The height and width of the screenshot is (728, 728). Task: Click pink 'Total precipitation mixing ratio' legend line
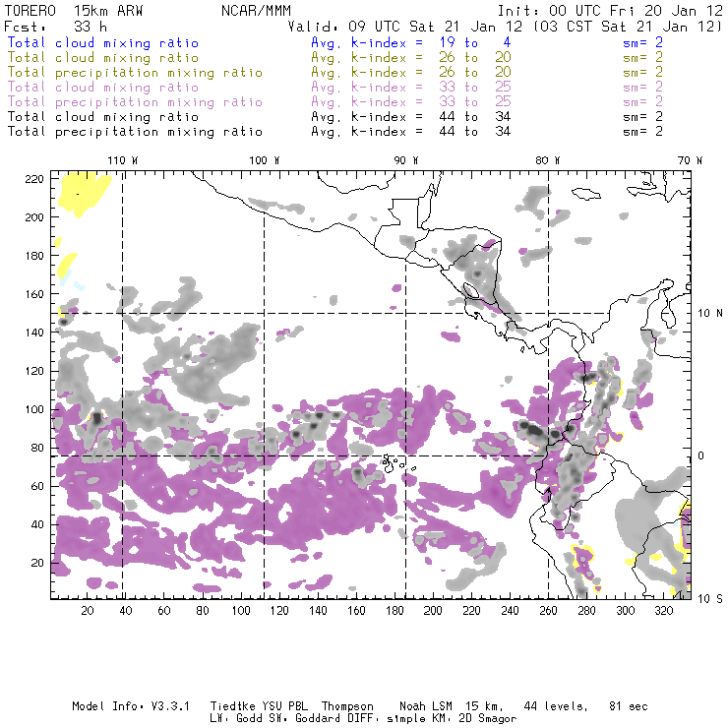point(135,102)
